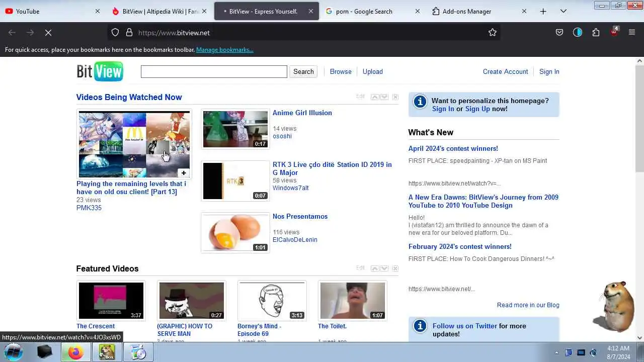The image size is (644, 362).
Task: Open the Upload link
Action: [x=373, y=71]
